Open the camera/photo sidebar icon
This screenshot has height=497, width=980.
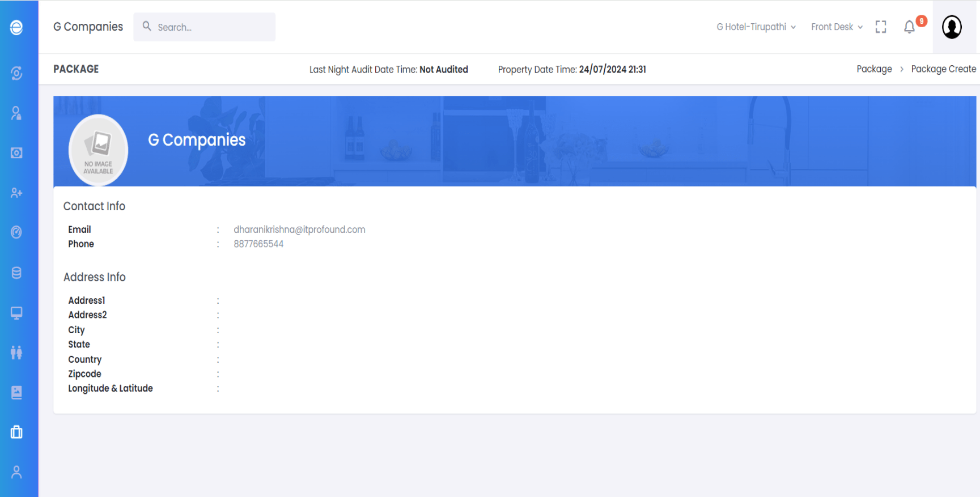(x=16, y=153)
